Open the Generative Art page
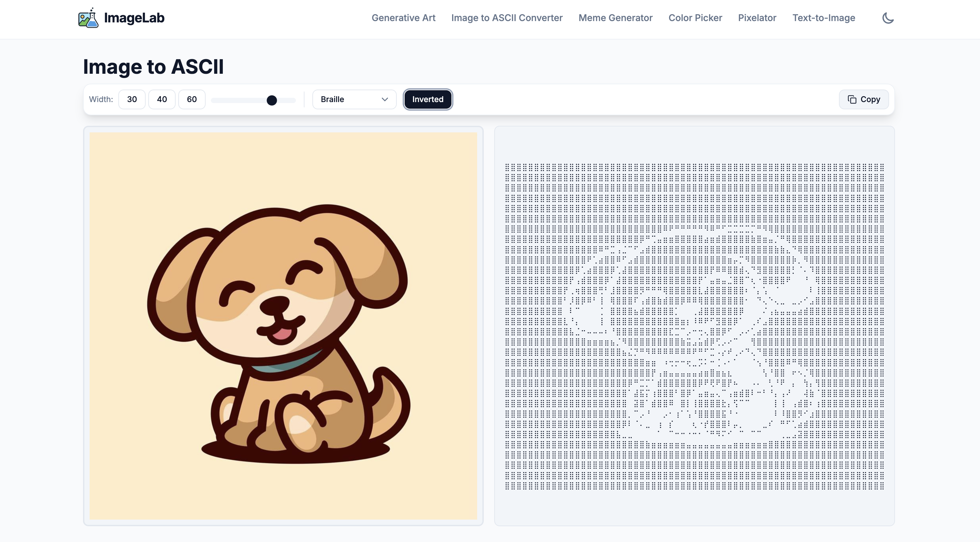The image size is (980, 542). point(403,18)
